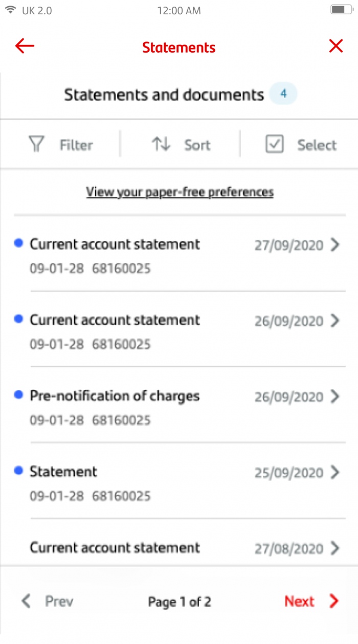This screenshot has height=644, width=358.
Task: Click the Prev chevron icon in the footer
Action: pyautogui.click(x=26, y=601)
